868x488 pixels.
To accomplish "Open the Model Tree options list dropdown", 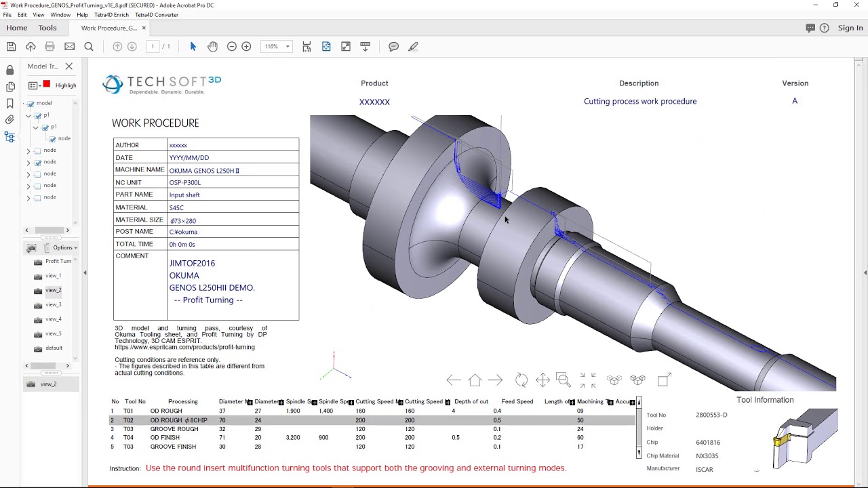I will tap(34, 85).
